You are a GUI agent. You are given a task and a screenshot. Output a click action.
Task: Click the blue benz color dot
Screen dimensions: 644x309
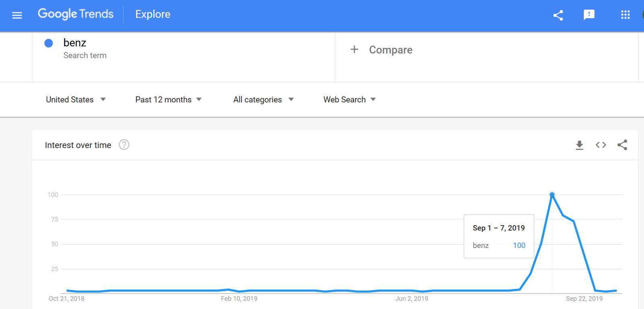pos(49,43)
